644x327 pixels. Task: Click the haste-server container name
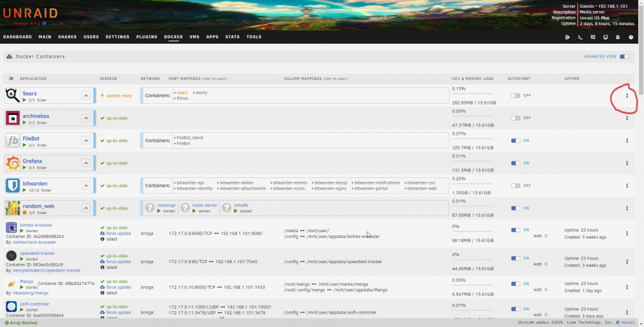coord(205,205)
